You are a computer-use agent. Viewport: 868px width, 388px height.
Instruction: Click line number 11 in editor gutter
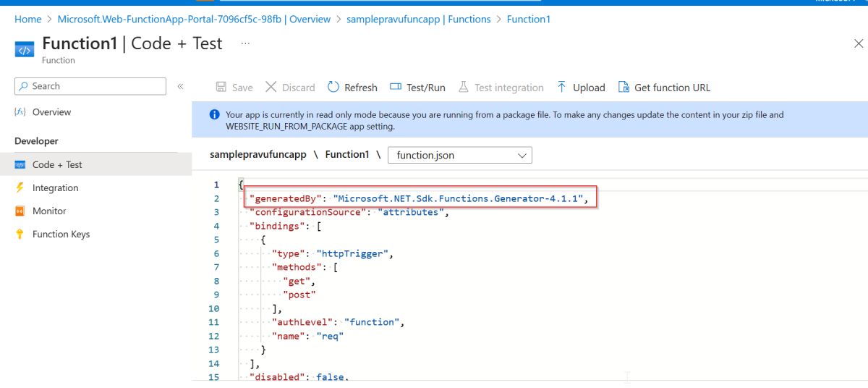pyautogui.click(x=213, y=322)
